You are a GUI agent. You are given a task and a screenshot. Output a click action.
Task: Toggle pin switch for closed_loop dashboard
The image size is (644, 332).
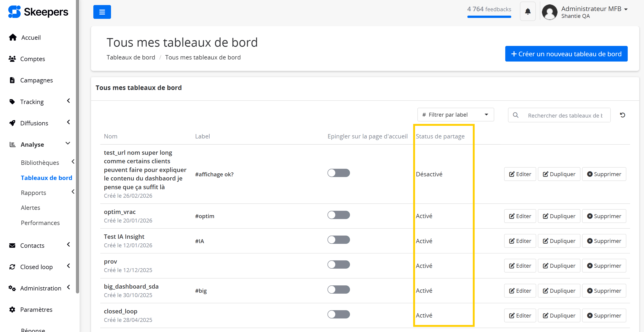339,314
